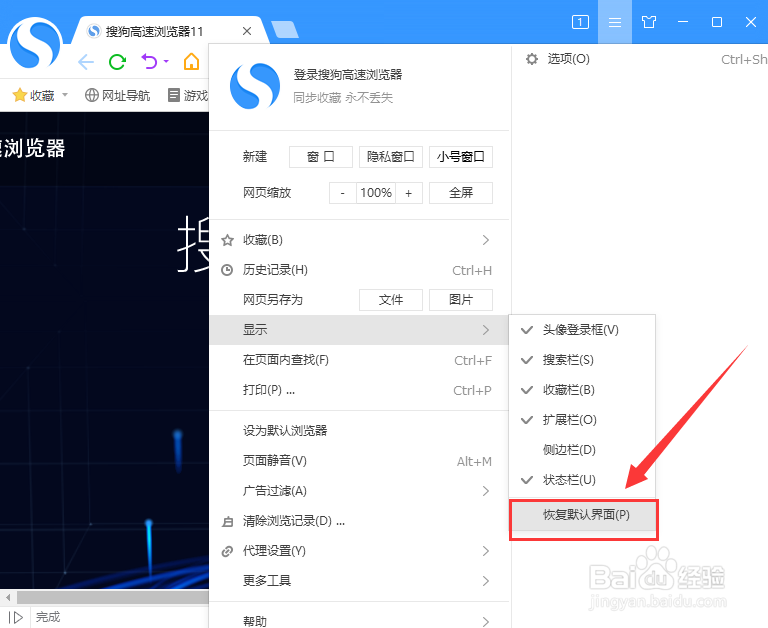Go back with the back arrow
The image size is (768, 628).
pos(86,62)
